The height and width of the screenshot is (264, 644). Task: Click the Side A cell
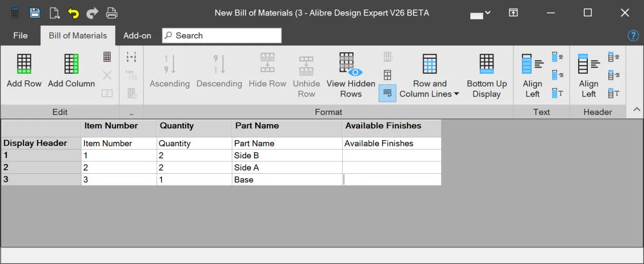coord(287,168)
